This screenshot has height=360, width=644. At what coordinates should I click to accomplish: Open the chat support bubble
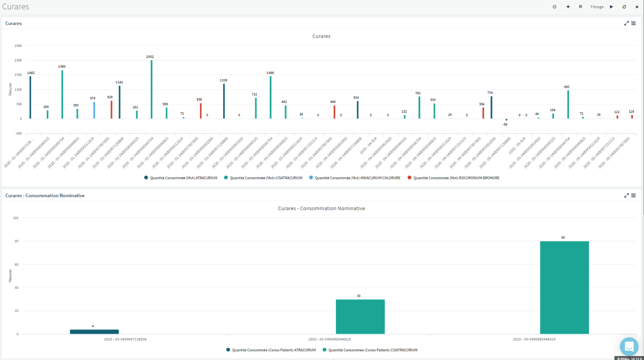tap(629, 346)
